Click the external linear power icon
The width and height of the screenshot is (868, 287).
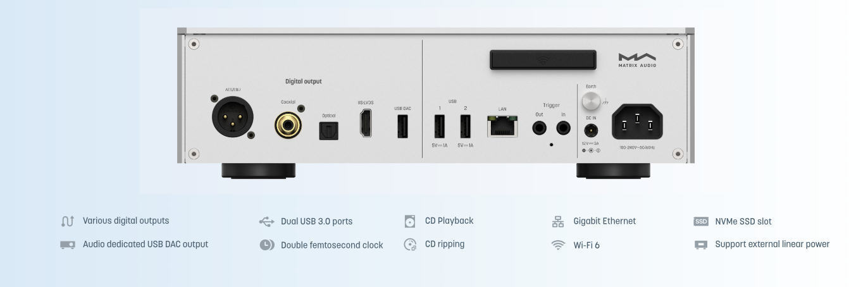tap(701, 245)
